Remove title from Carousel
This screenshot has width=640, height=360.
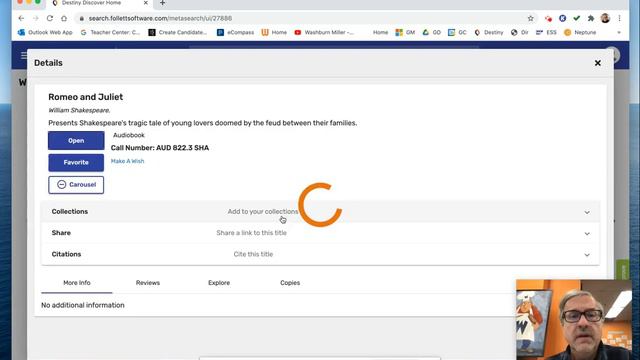click(76, 184)
